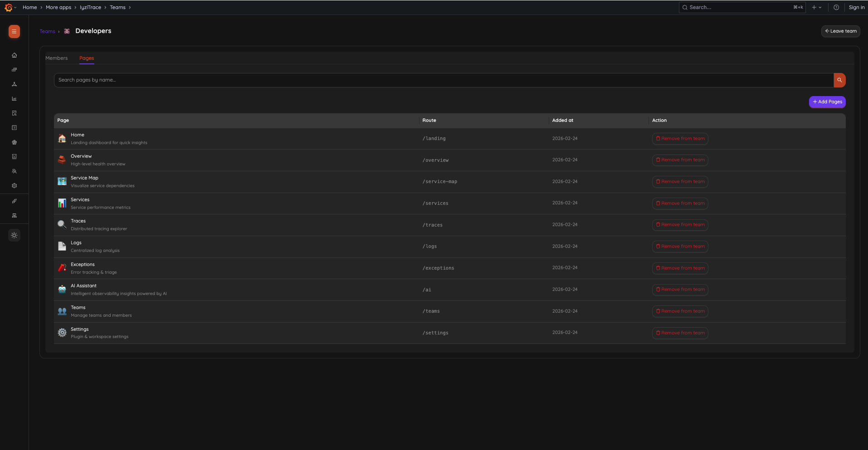
Task: Open the help question-mark icon
Action: click(x=836, y=7)
